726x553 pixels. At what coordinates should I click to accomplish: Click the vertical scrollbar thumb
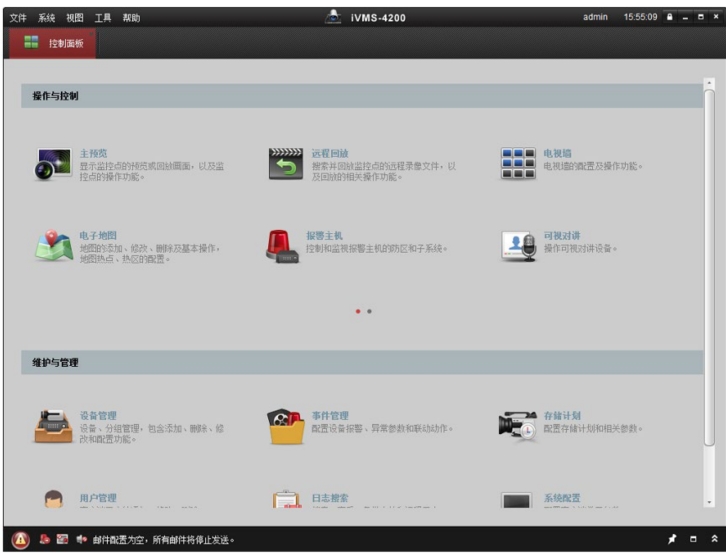[709, 268]
